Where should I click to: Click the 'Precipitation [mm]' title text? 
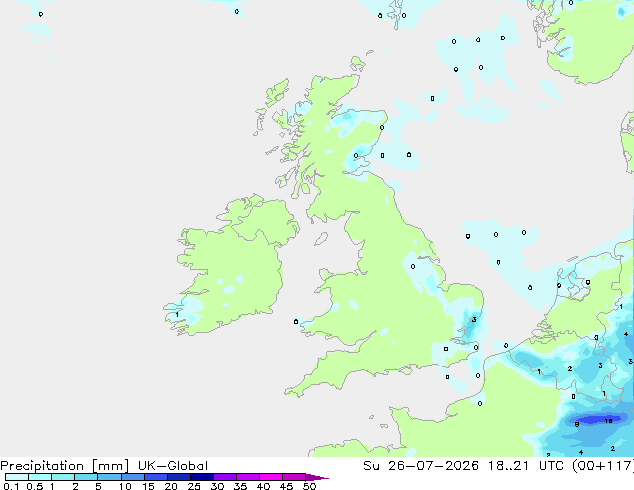click(65, 466)
